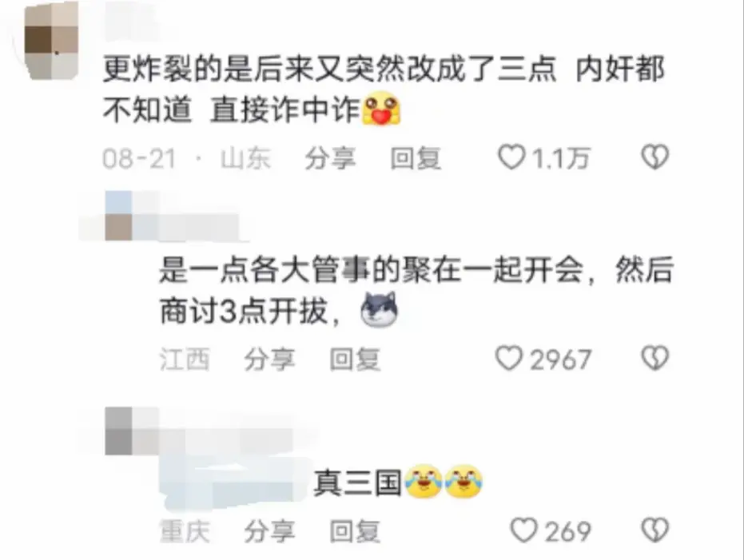744x560 pixels.
Task: Tap the hugging heart emoji in top comment
Action: coord(381,109)
